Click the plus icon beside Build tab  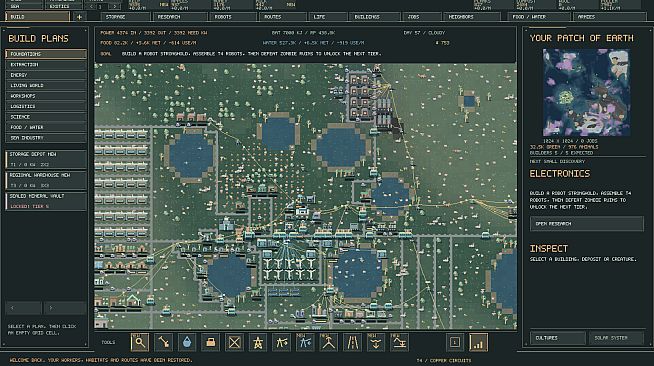tap(79, 17)
